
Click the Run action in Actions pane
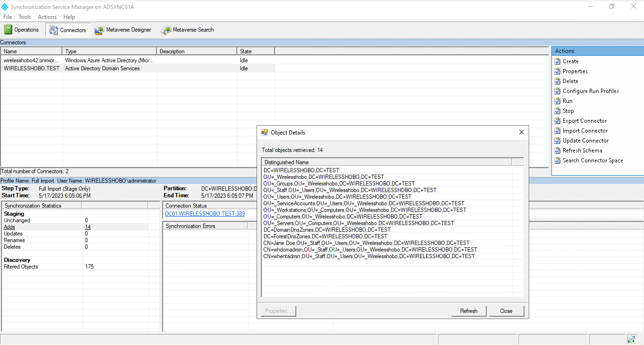click(x=567, y=101)
